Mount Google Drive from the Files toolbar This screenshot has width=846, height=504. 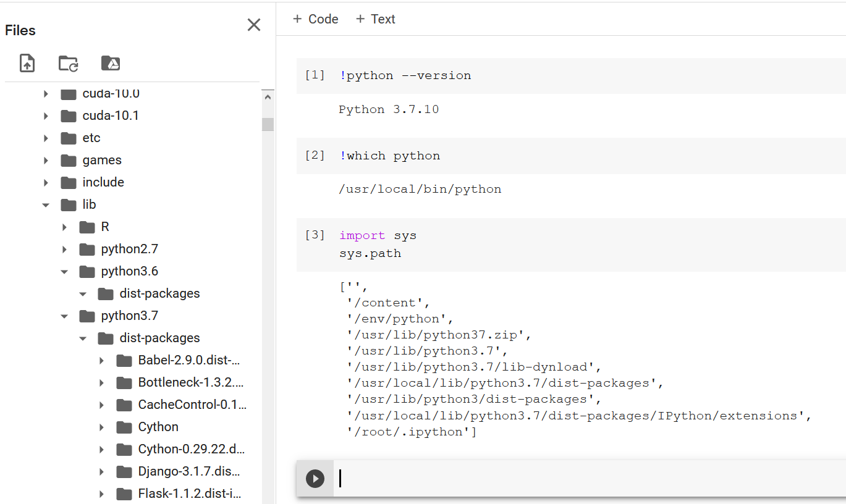(110, 63)
